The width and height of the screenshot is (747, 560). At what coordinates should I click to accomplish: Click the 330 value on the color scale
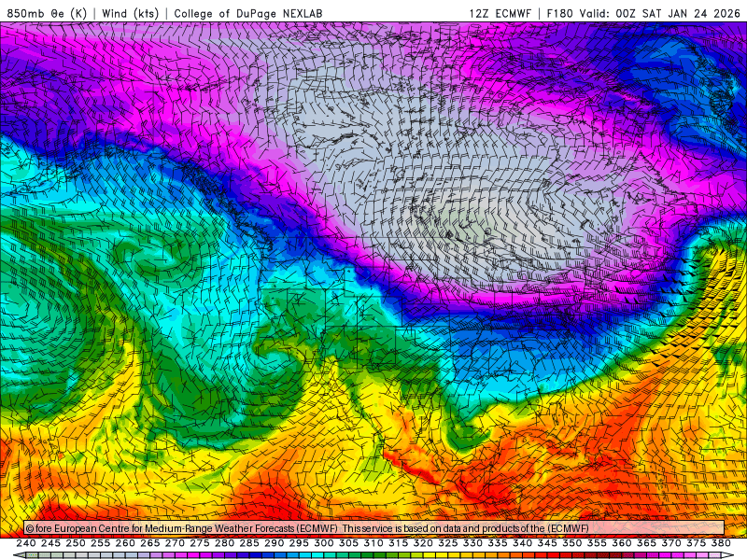point(472,543)
